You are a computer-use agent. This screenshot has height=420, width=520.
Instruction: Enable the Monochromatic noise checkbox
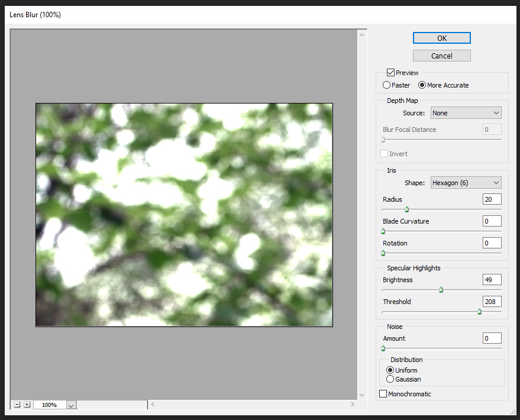coord(383,394)
